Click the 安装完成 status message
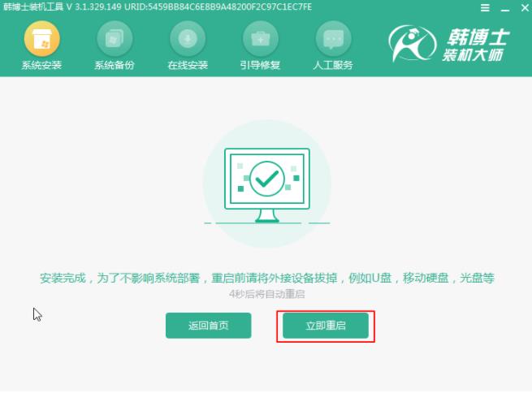 (x=267, y=278)
